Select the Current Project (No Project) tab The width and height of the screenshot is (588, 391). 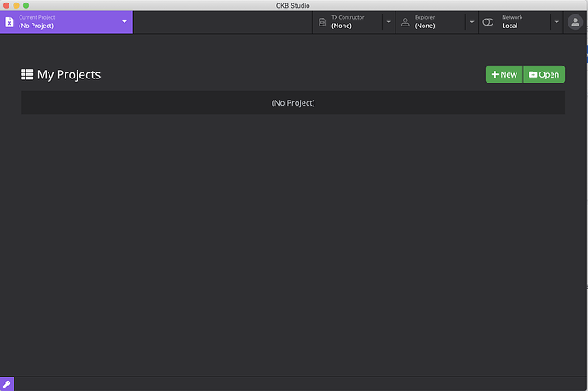[66, 22]
